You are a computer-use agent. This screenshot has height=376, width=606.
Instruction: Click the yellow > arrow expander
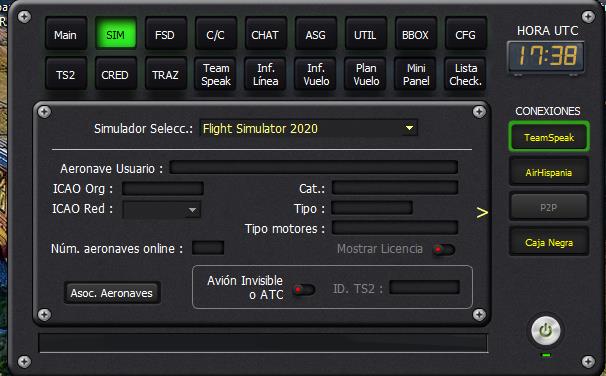[482, 213]
